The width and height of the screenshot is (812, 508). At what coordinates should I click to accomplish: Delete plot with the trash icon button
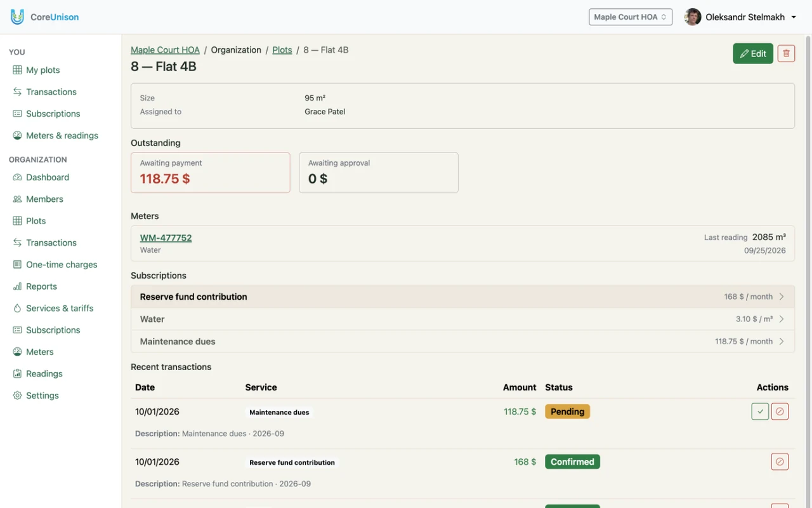click(786, 54)
